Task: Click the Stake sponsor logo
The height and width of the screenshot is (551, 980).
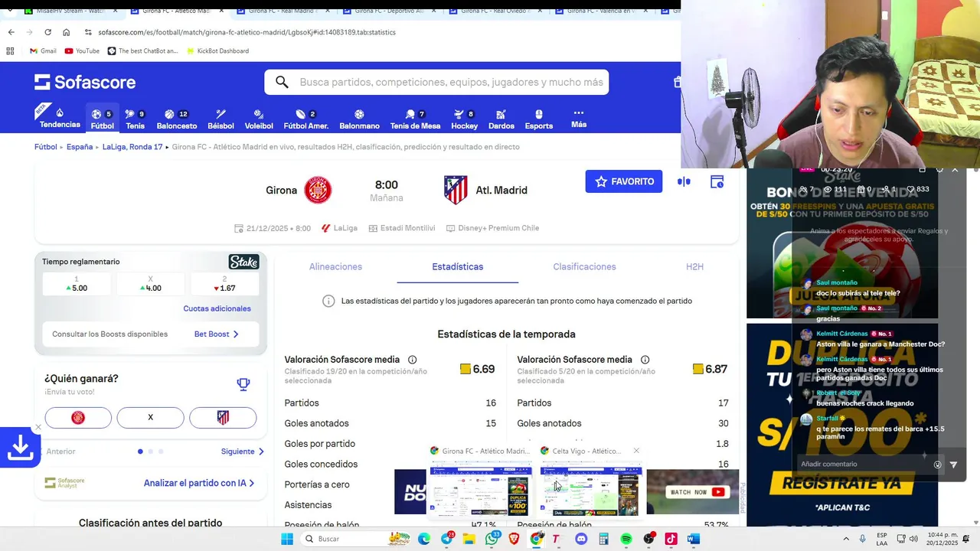Action: point(243,262)
